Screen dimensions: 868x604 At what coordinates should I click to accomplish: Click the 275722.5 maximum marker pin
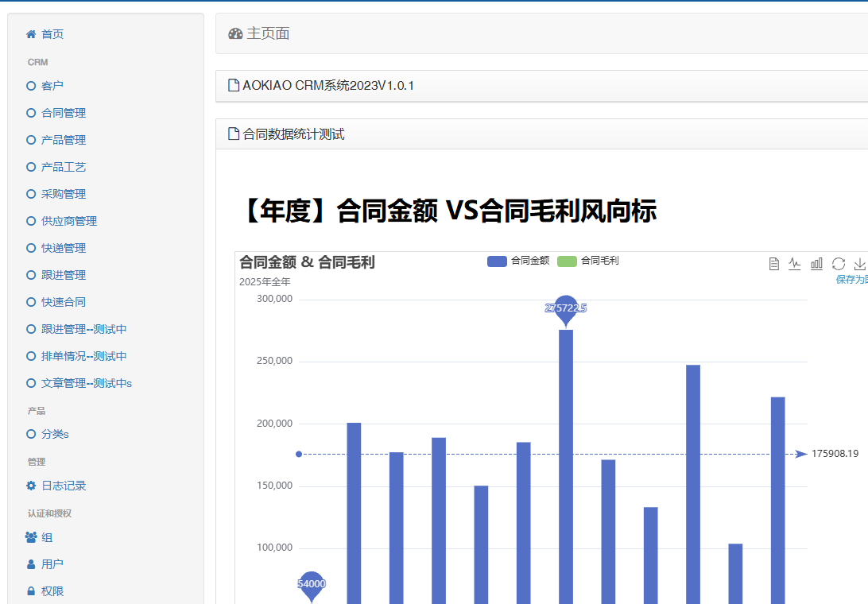pyautogui.click(x=566, y=309)
